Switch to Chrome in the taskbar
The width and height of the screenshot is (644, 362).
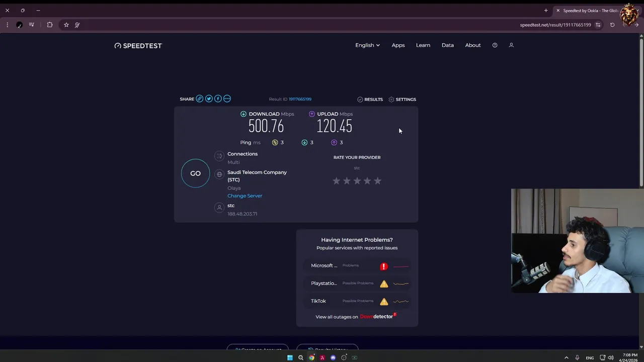click(x=311, y=358)
